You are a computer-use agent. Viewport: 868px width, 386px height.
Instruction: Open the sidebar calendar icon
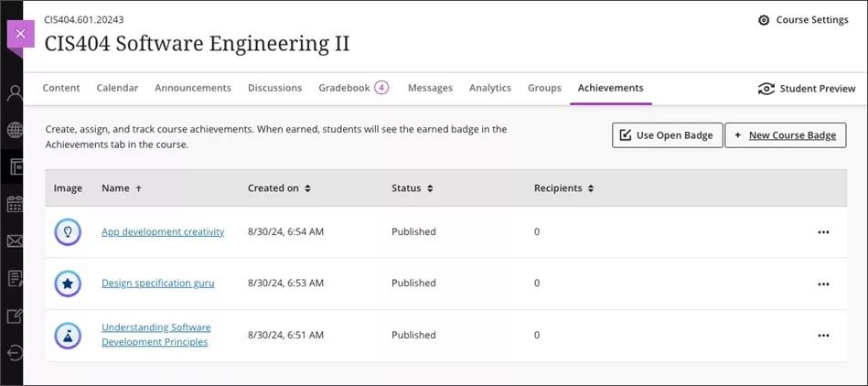click(x=15, y=204)
